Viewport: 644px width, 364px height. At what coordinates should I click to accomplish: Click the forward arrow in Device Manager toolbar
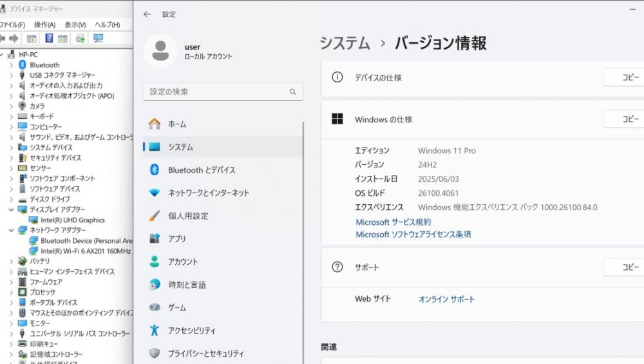point(14,38)
